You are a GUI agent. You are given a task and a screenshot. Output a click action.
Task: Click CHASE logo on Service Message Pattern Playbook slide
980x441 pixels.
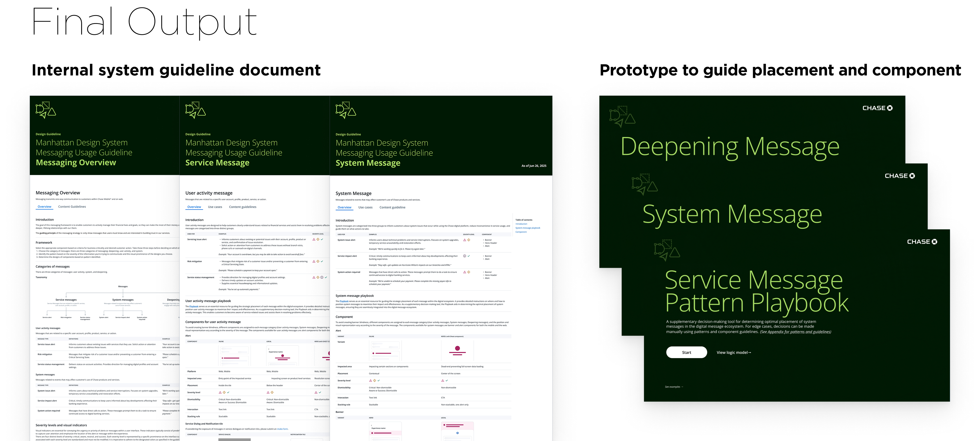click(x=922, y=242)
